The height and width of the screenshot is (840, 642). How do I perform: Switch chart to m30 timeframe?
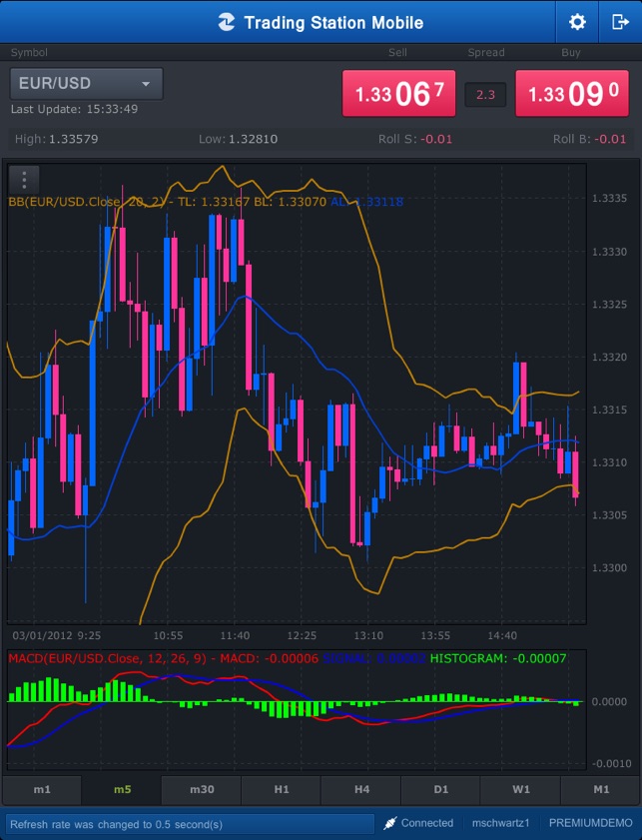pos(202,789)
